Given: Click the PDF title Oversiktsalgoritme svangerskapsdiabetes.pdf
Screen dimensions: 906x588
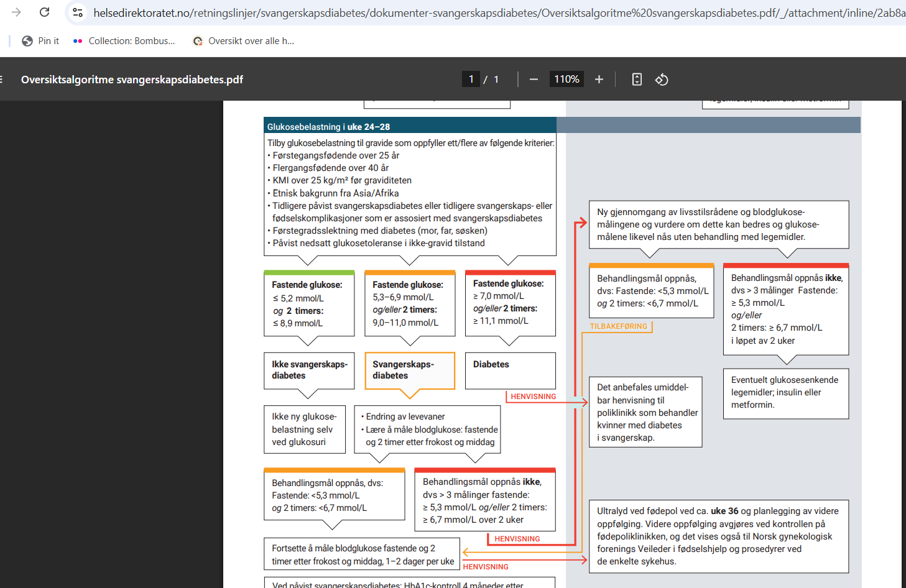Looking at the screenshot, I should pos(132,80).
